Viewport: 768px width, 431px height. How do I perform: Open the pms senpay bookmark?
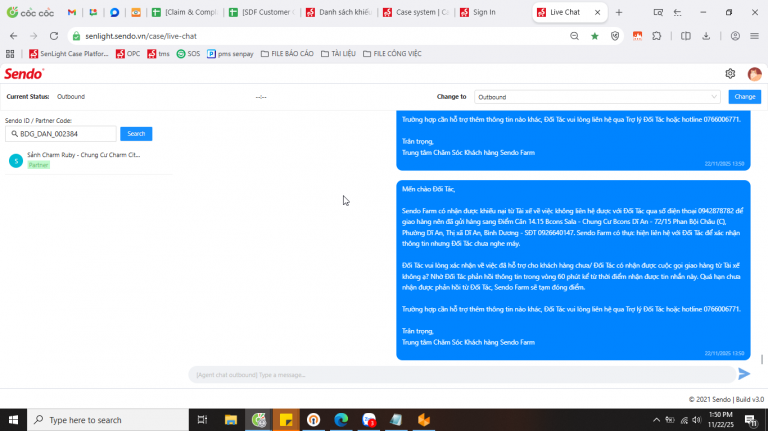(230, 54)
